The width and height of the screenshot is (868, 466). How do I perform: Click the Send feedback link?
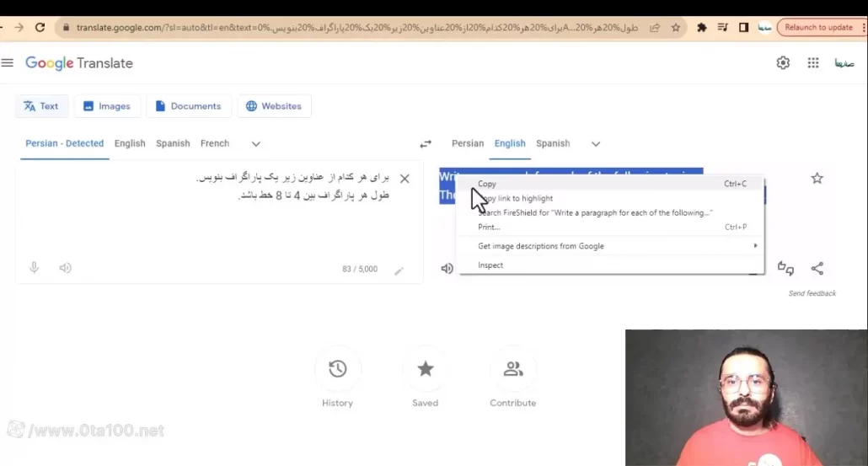[812, 293]
